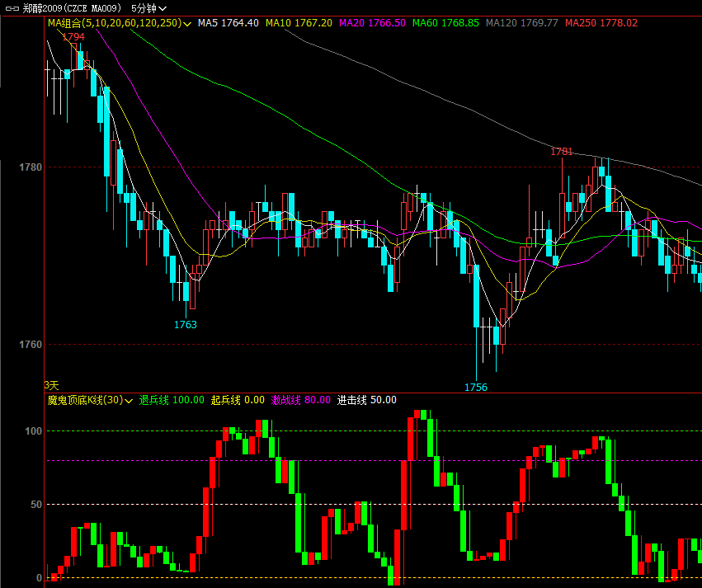
Task: Click the MA20 1766.50 value label
Action: point(372,23)
